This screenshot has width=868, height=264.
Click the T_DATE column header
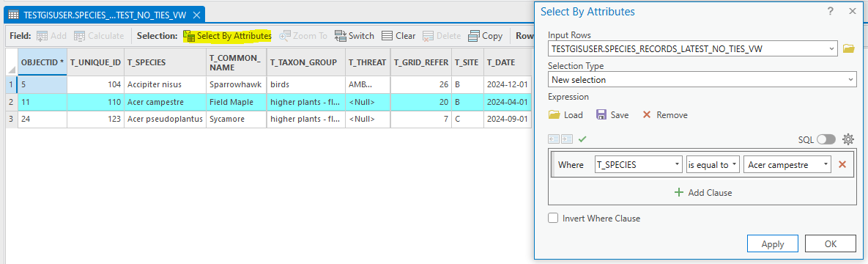507,62
